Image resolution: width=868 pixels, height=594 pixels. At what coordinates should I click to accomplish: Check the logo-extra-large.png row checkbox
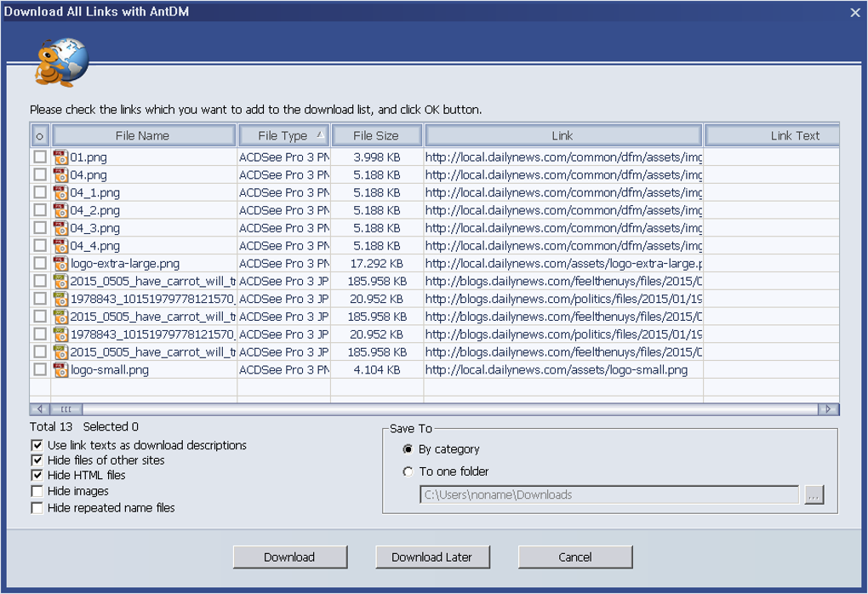40,264
